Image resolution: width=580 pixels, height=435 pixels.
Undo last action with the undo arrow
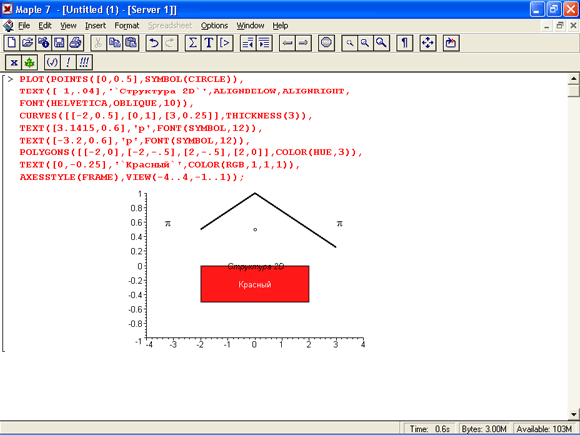(154, 43)
